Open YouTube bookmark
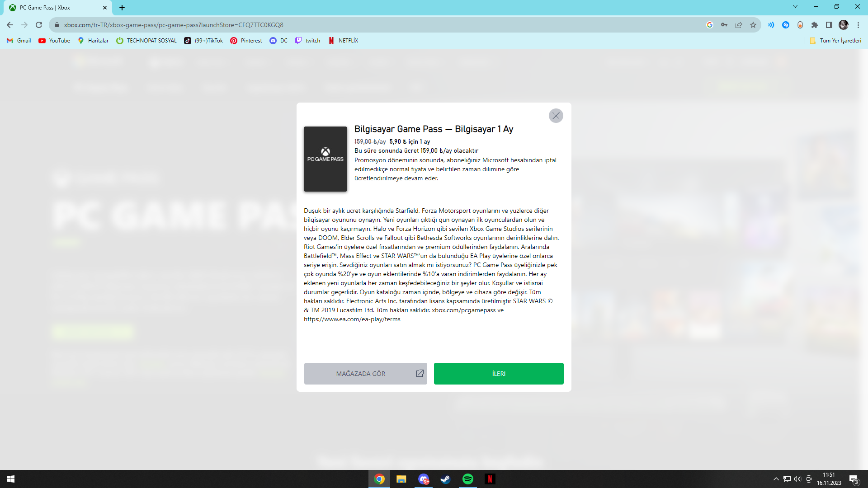Viewport: 868px width, 488px height. [x=54, y=41]
